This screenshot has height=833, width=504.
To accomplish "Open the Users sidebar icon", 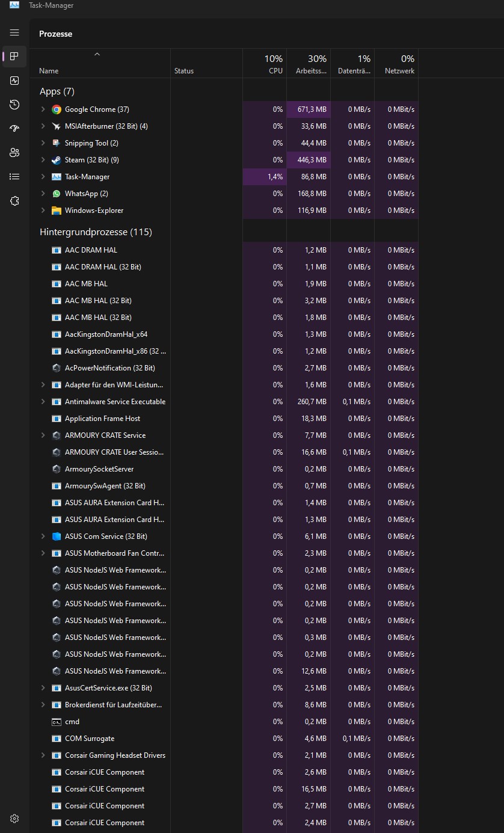I will (x=14, y=153).
